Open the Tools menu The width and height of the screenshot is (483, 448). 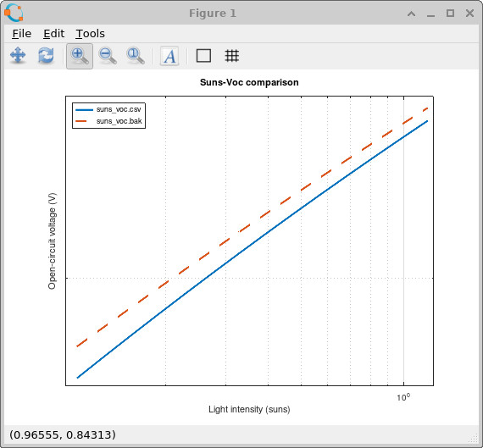tap(90, 34)
